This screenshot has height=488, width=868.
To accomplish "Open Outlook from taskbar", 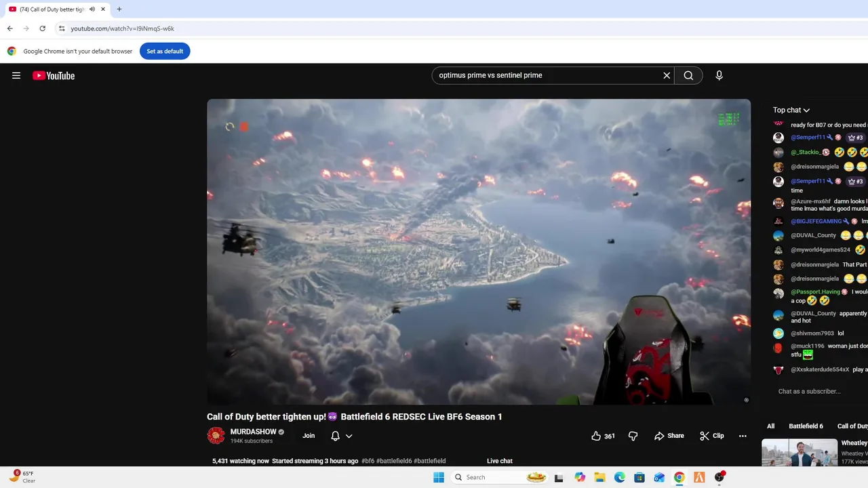I will pos(659,477).
